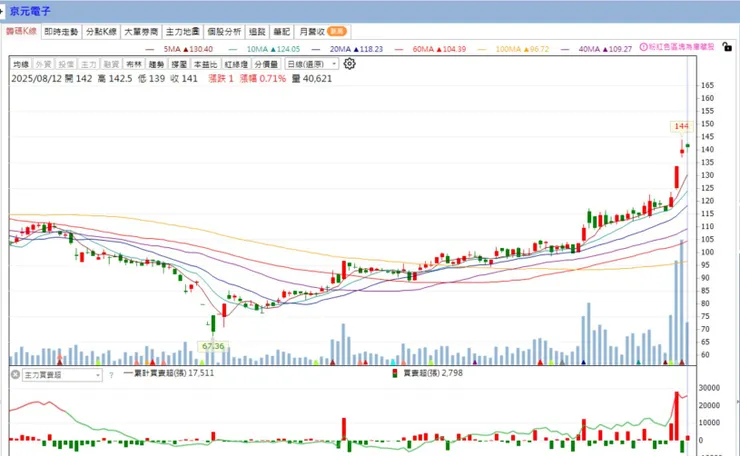Open the 分點K線 tab
Screen dimensions: 740x456
coord(101,32)
